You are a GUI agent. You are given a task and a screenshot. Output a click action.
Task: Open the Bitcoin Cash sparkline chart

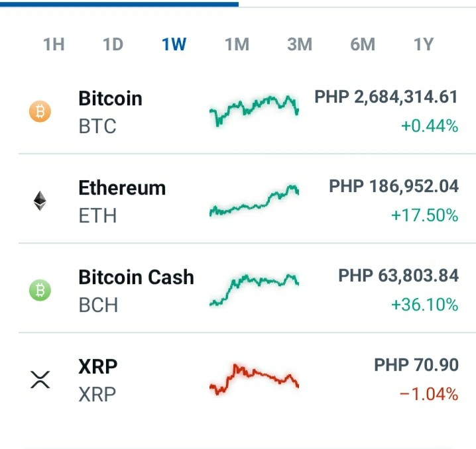255,290
